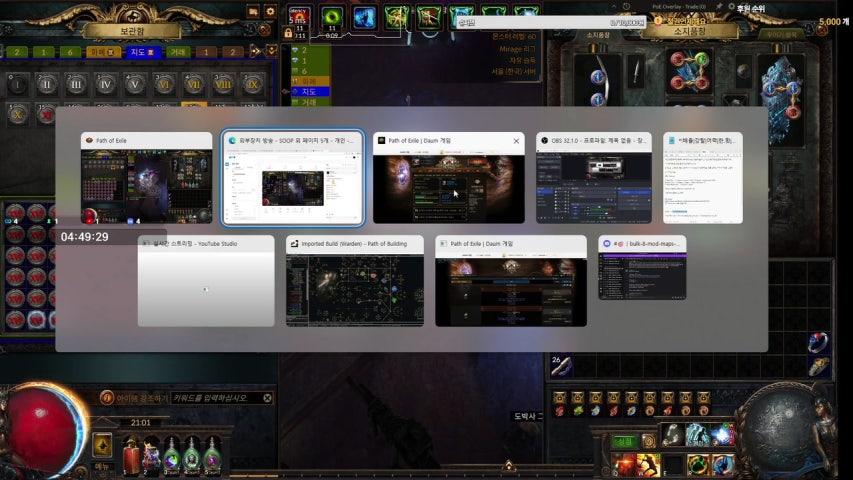853x480 pixels.
Task: Select map tier IX slot
Action: pyautogui.click(x=252, y=84)
